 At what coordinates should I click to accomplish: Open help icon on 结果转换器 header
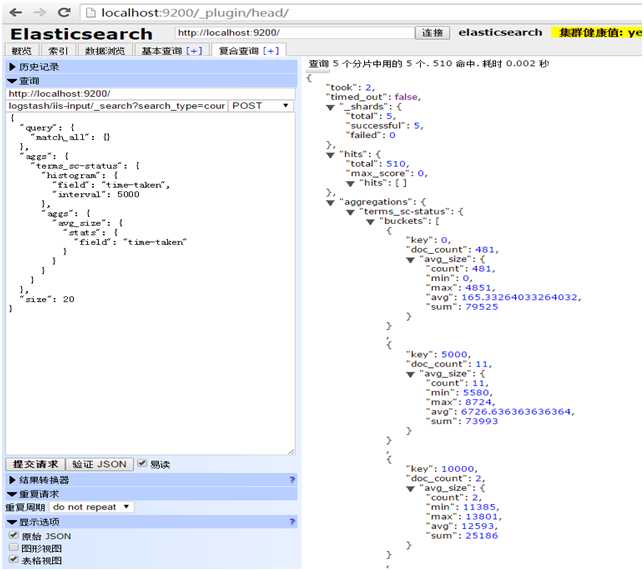pos(292,479)
